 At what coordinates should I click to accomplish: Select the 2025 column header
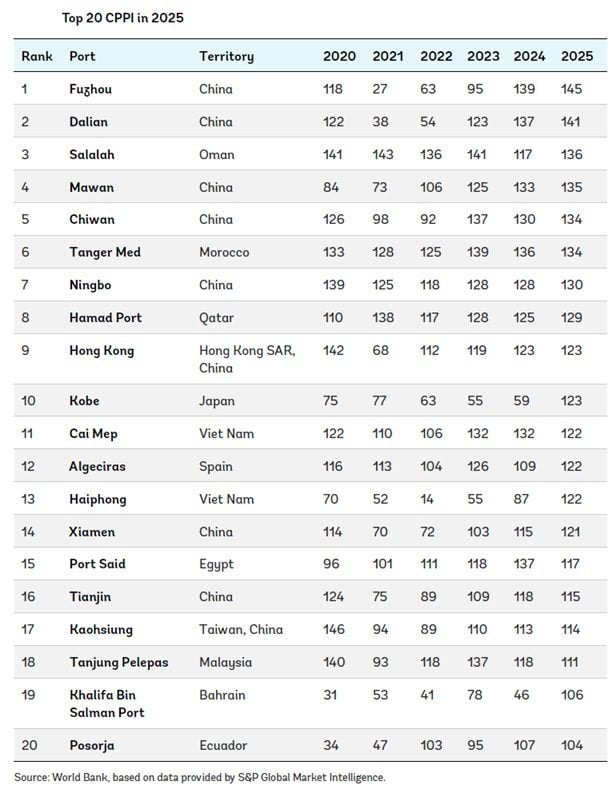coord(577,56)
